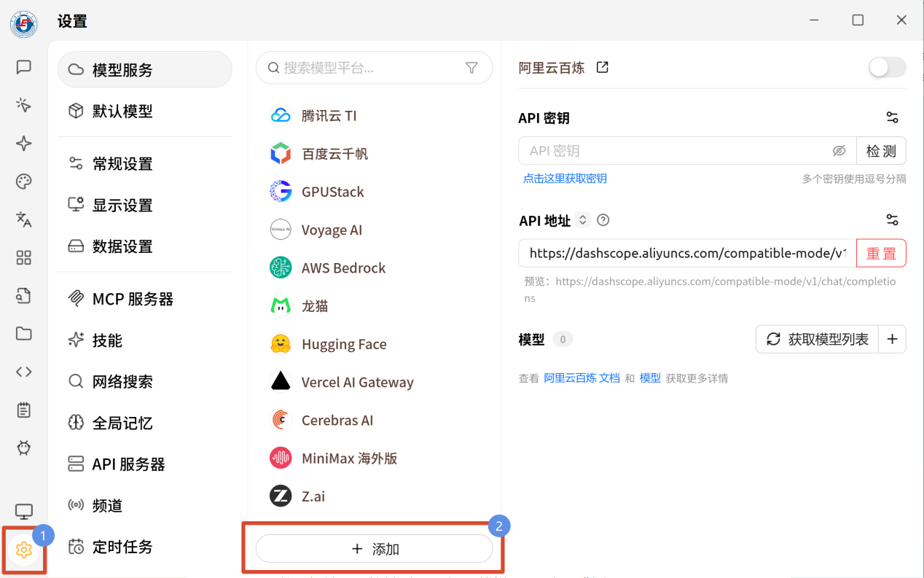This screenshot has height=578, width=924.
Task: Open MCP 服务器 section
Action: pyautogui.click(x=145, y=299)
